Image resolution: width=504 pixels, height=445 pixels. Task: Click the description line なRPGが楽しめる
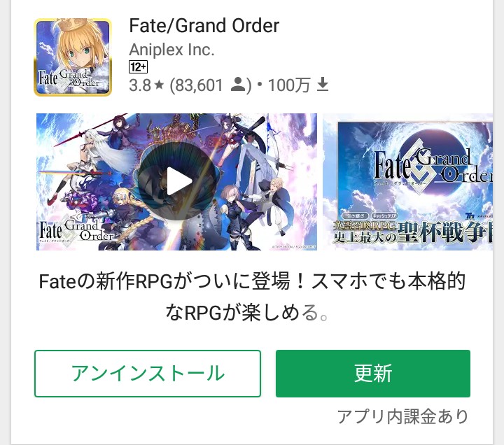point(247,312)
